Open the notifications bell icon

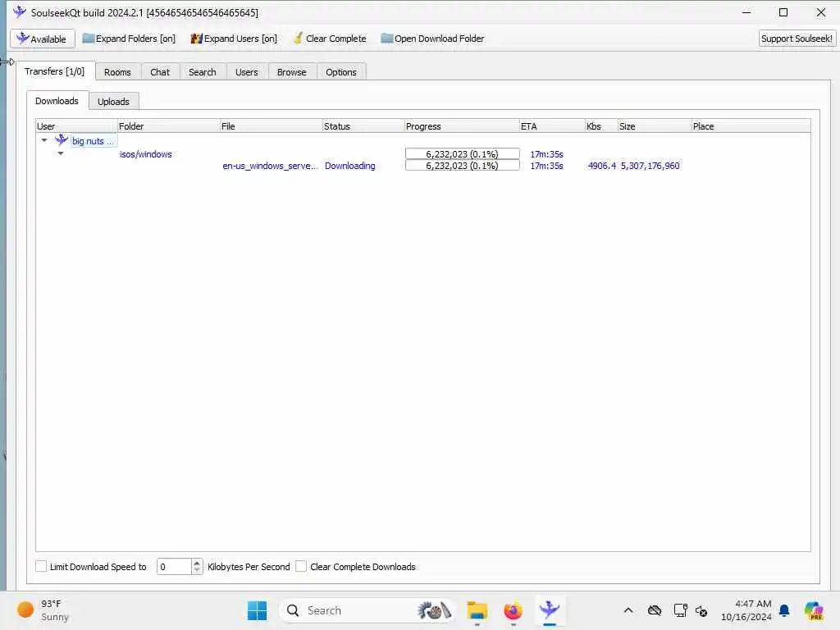coord(784,610)
